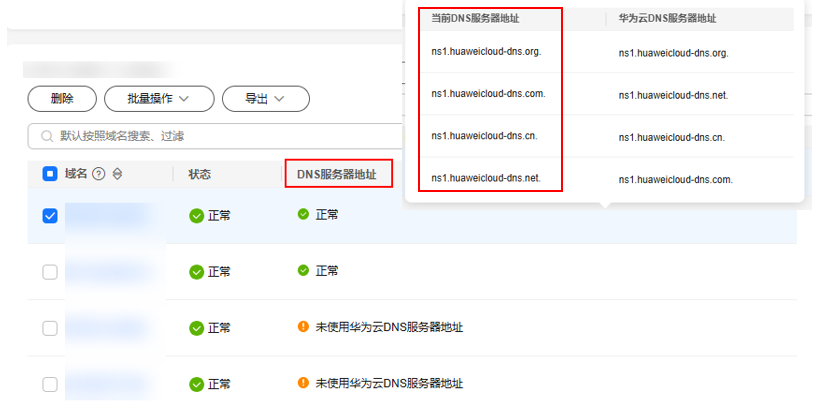
Task: Select current address ns1.huaweicloud-dns.com.
Action: 488,94
